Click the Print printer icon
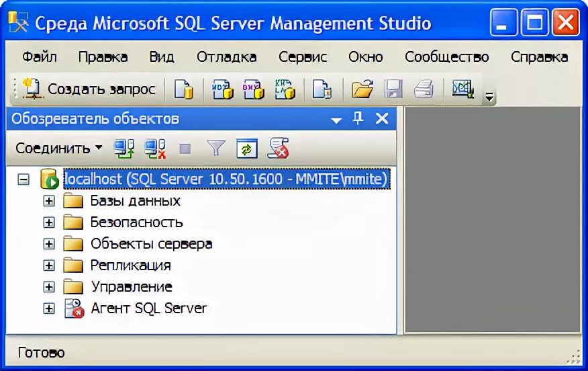This screenshot has width=588, height=371. click(x=424, y=89)
